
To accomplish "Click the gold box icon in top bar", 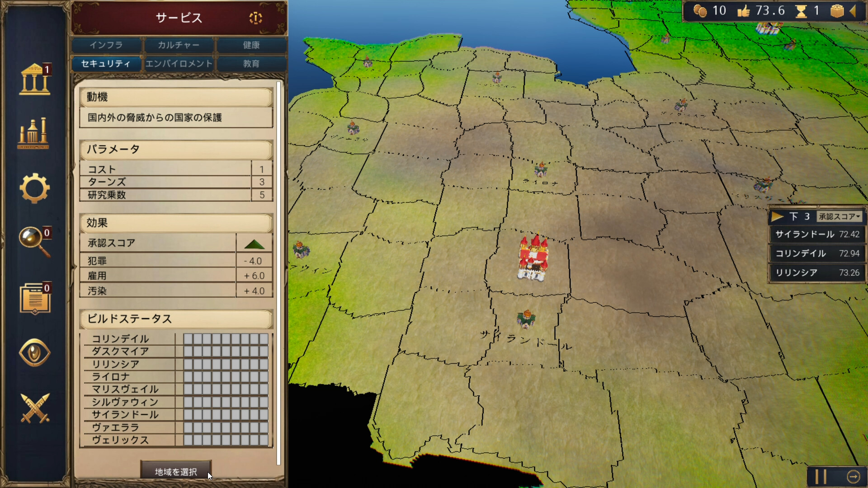I will point(837,11).
